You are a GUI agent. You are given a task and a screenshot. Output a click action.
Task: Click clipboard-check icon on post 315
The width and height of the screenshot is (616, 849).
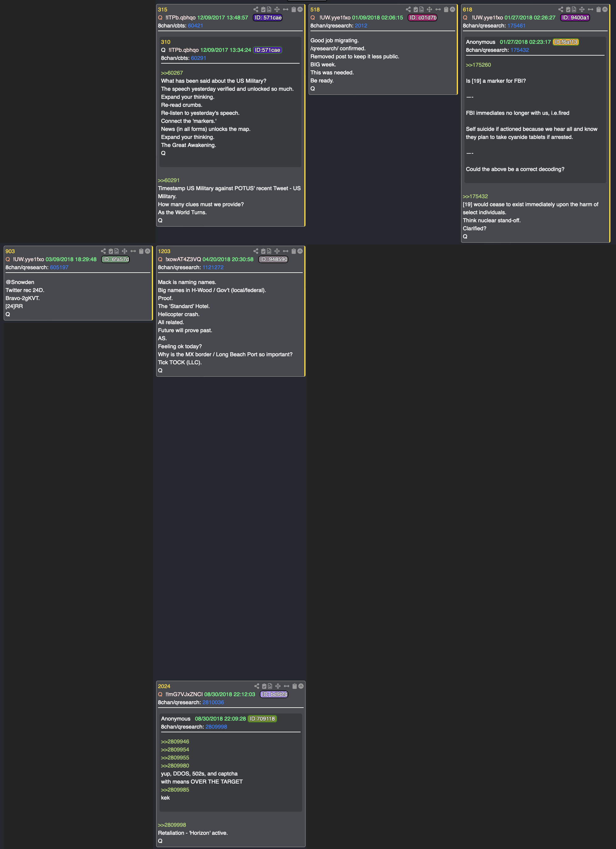click(x=263, y=9)
